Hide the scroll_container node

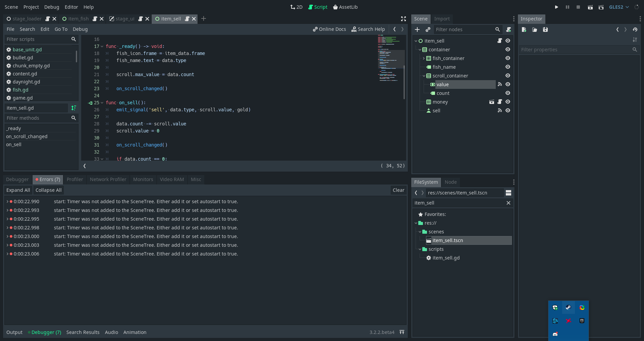[x=508, y=76]
